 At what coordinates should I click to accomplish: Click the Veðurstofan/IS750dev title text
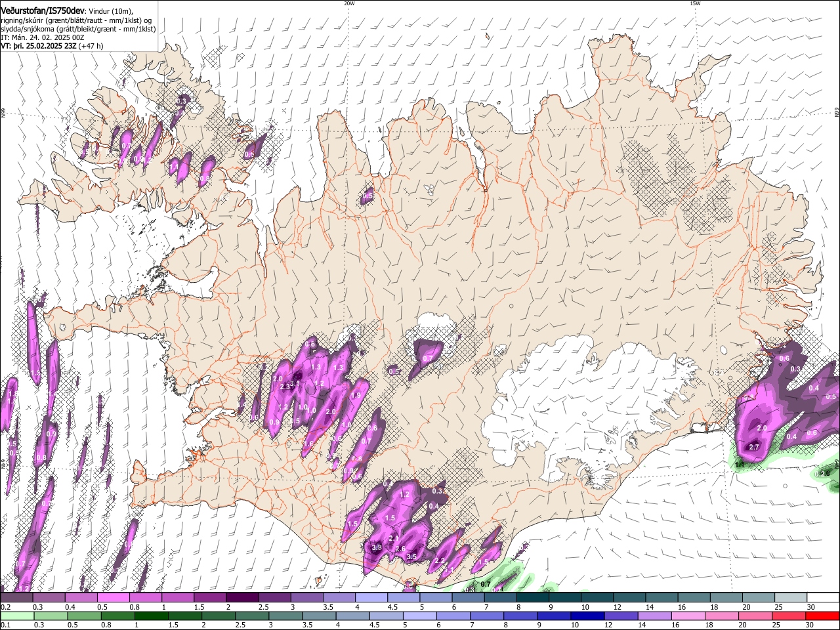point(43,10)
